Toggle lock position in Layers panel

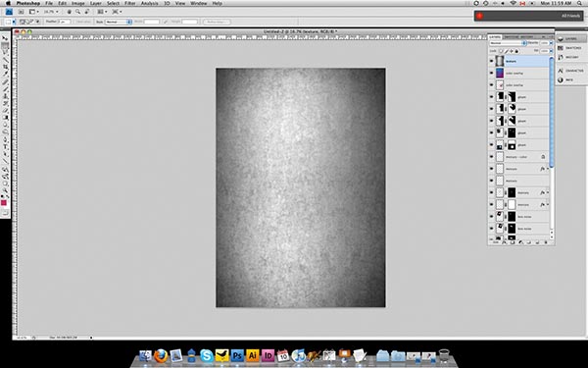(512, 51)
